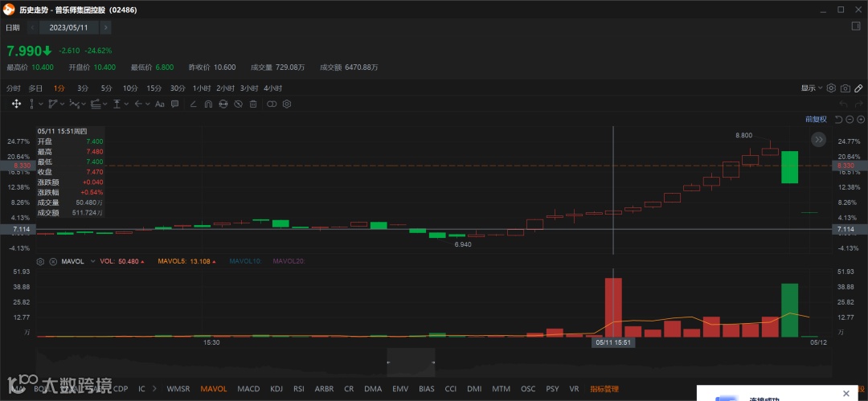The height and width of the screenshot is (401, 868).
Task: Grab the timeline range slider handle
Action: click(x=411, y=362)
